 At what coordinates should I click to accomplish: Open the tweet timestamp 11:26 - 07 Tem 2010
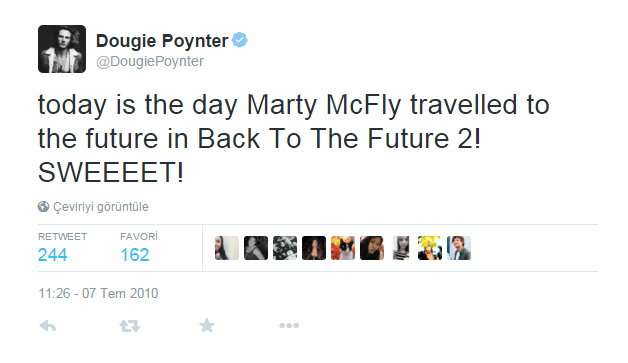(x=98, y=293)
